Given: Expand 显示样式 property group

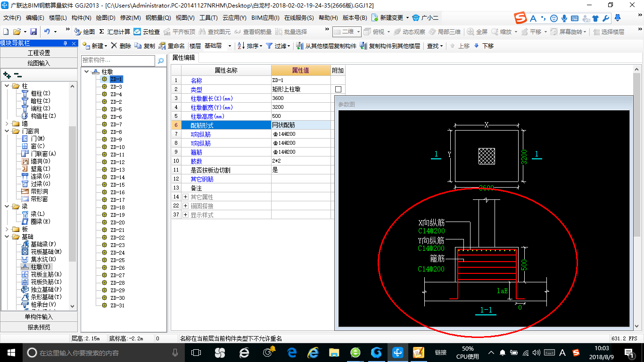Looking at the screenshot, I should 185,214.
